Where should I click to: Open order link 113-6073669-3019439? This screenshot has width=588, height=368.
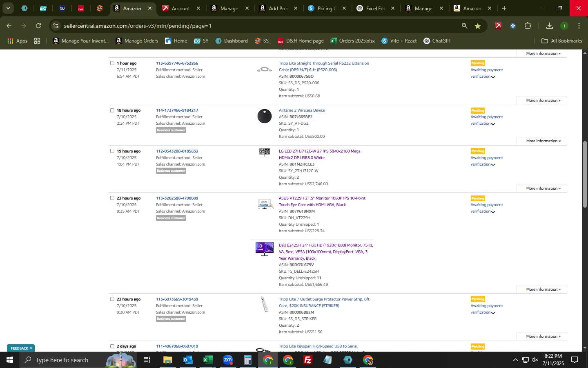click(x=177, y=299)
